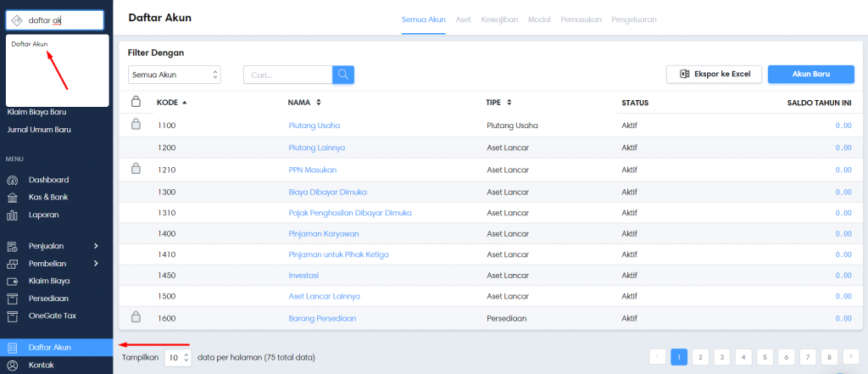
Task: Click the Akun Baru button
Action: coord(810,75)
